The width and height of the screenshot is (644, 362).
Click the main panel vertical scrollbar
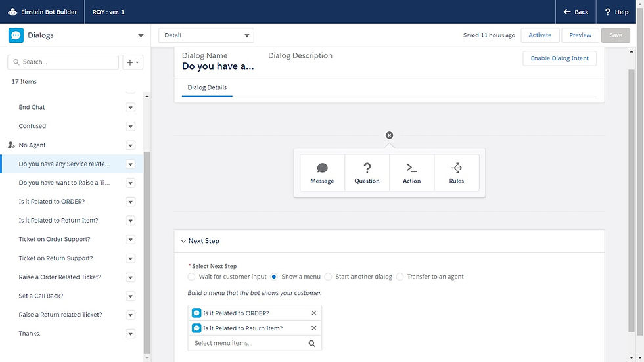632,201
